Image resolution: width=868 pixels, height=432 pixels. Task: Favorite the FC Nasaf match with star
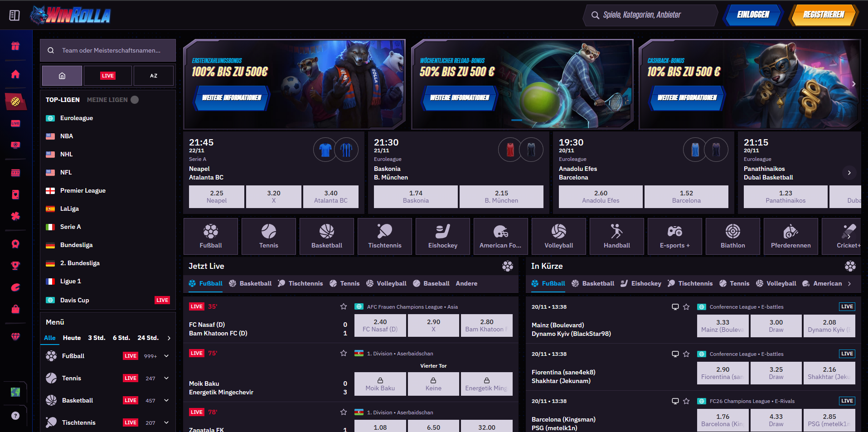click(x=344, y=307)
